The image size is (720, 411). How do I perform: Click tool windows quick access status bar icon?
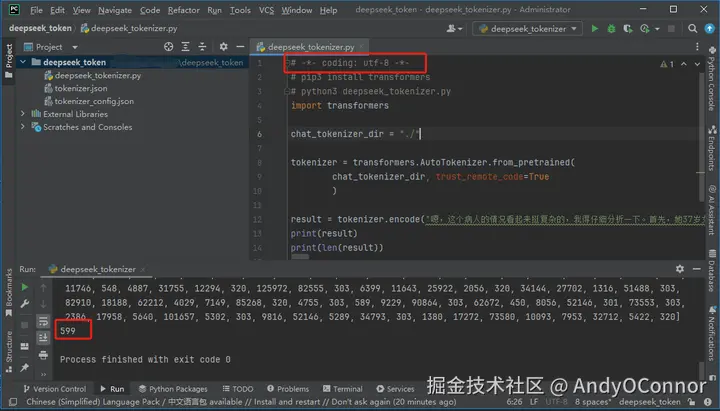pyautogui.click(x=12, y=402)
